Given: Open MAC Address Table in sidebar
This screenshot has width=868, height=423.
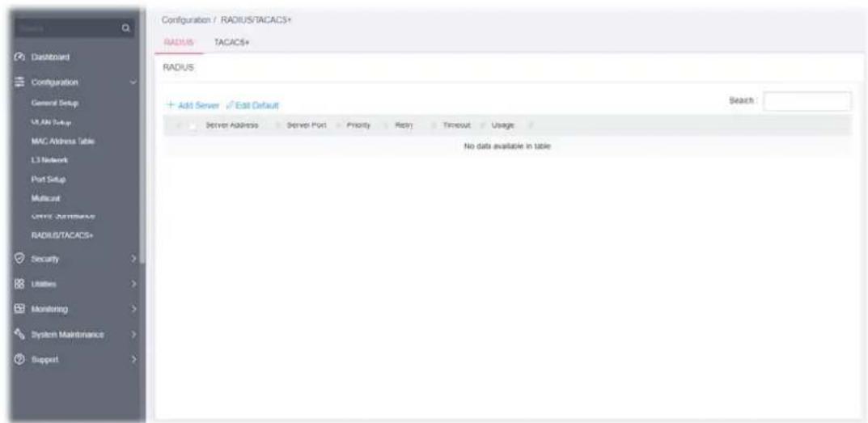Looking at the screenshot, I should tap(62, 142).
